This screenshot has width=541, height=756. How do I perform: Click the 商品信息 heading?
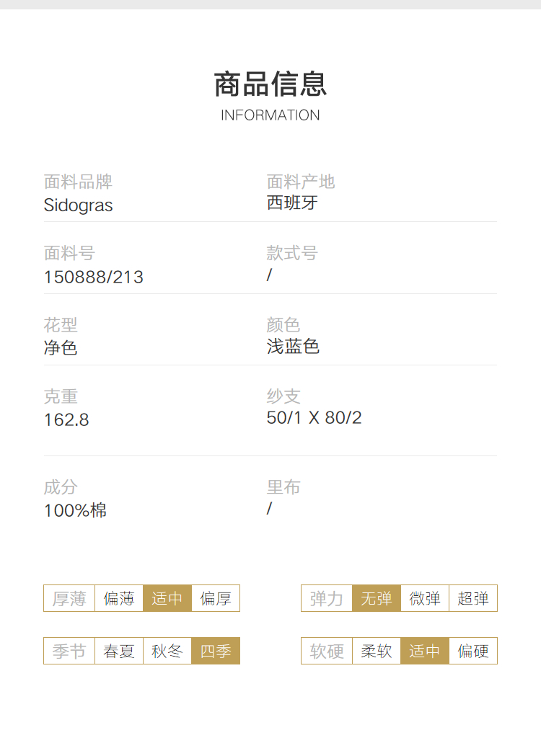tap(270, 84)
